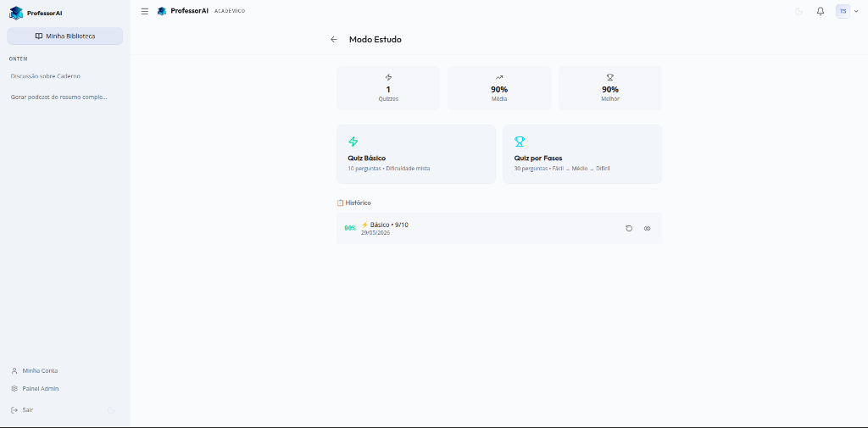The height and width of the screenshot is (428, 868).
Task: Click the Quizzes stat card showing 1
Action: pyautogui.click(x=388, y=88)
